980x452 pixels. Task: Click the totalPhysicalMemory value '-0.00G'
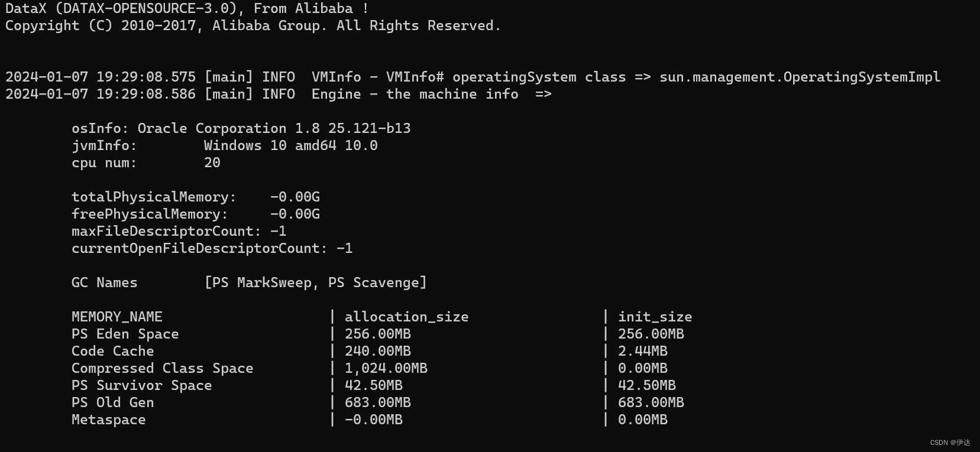295,197
